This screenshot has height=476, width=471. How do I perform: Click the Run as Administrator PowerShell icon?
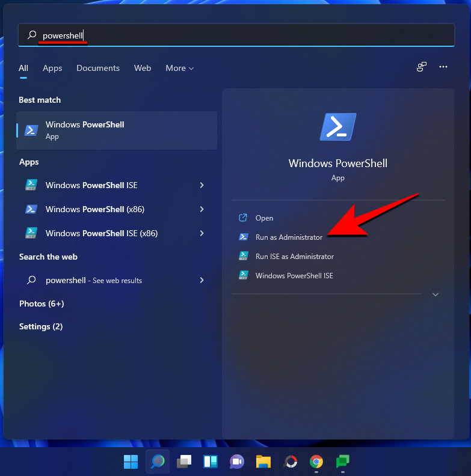pos(244,237)
